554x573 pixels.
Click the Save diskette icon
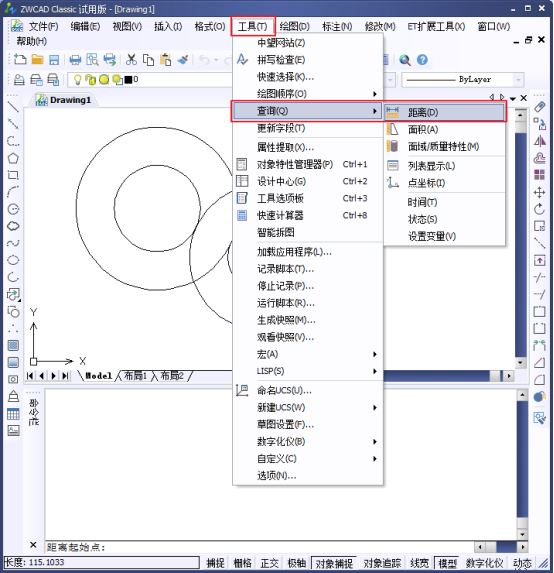click(x=54, y=60)
